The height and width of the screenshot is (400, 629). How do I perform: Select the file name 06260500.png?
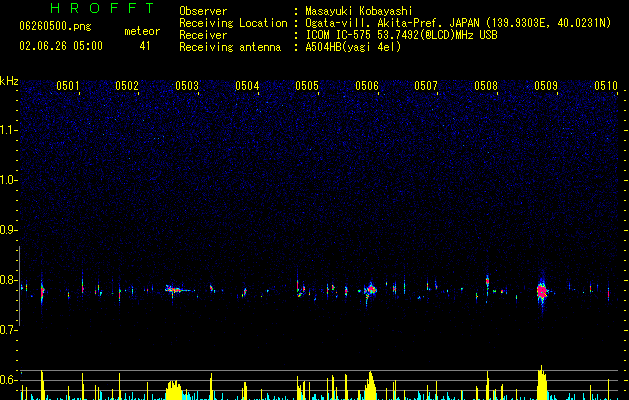[55, 27]
